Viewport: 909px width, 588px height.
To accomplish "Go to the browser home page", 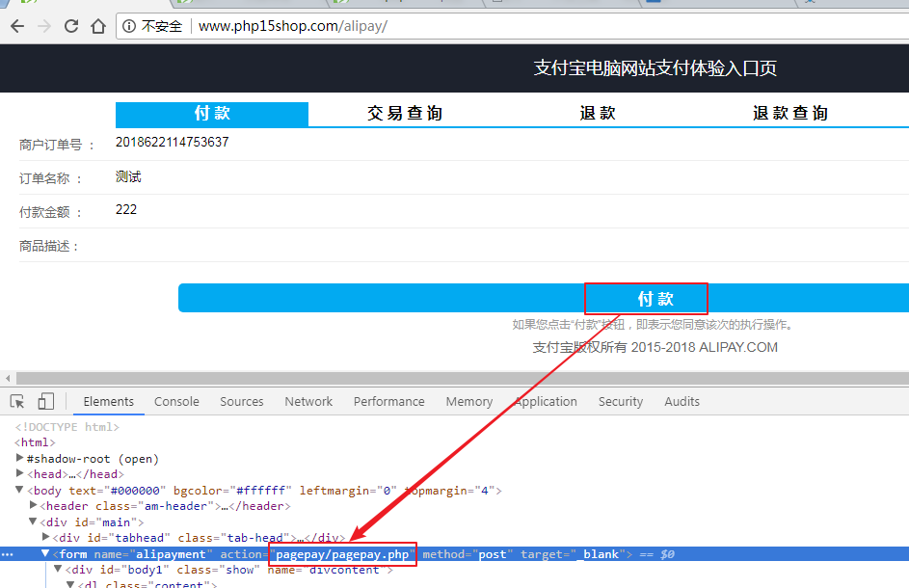I will pos(97,26).
